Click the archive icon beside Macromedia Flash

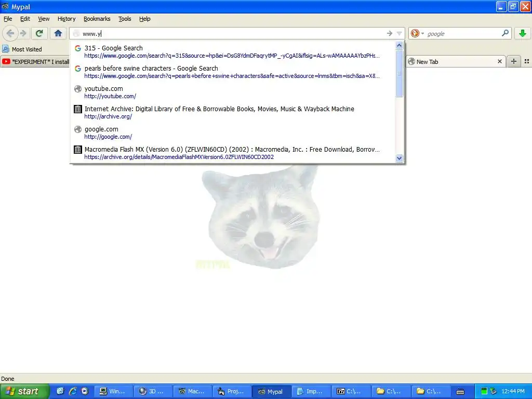(x=78, y=149)
